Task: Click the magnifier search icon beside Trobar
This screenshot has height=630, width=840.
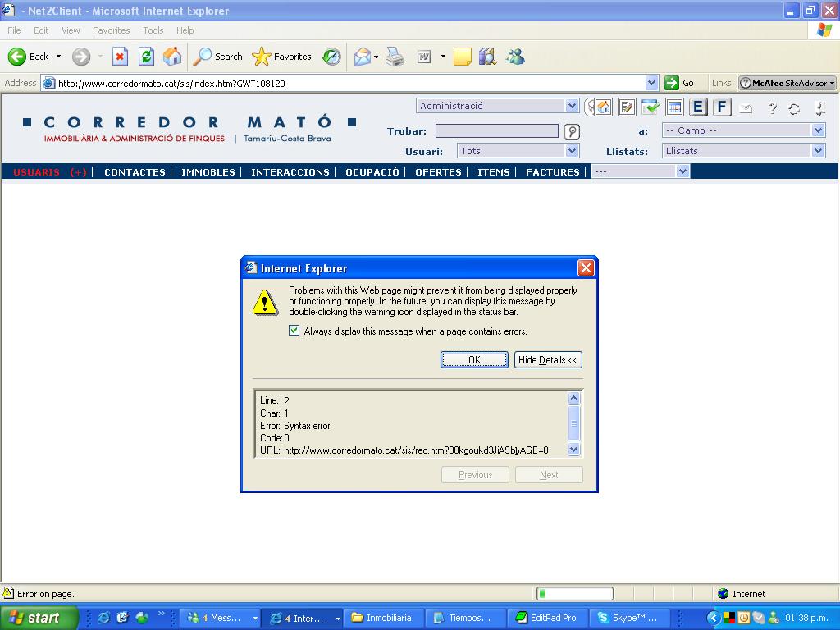Action: [x=572, y=131]
